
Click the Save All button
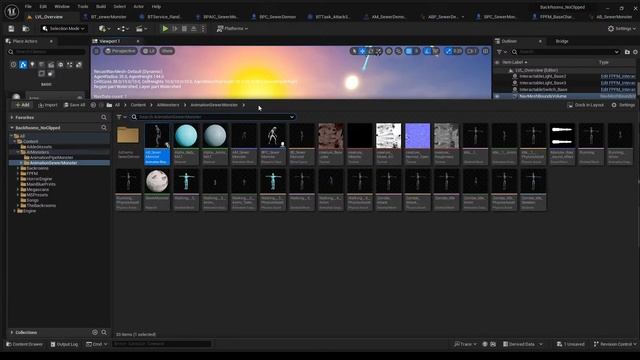(75, 105)
